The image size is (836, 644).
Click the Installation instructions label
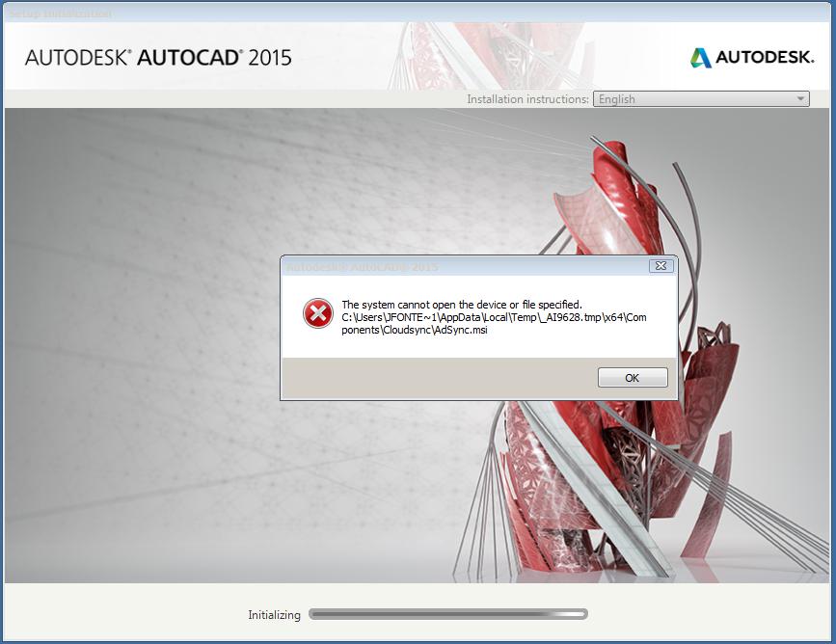point(527,99)
